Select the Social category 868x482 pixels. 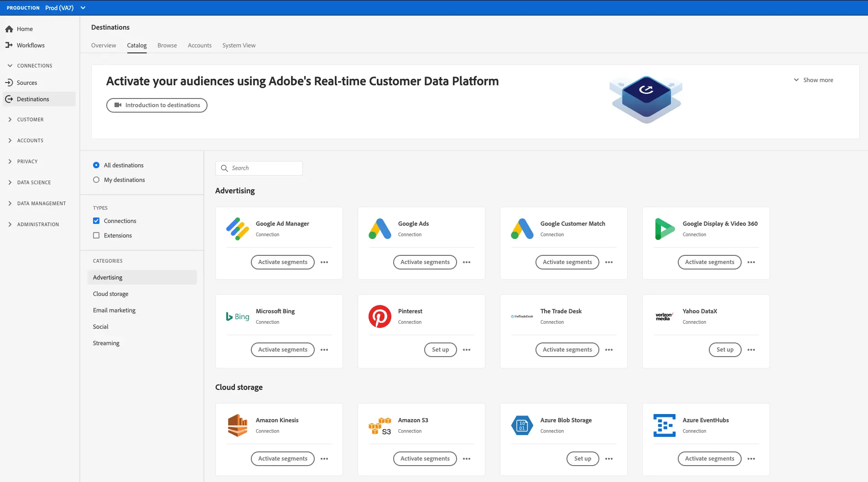pos(142,327)
